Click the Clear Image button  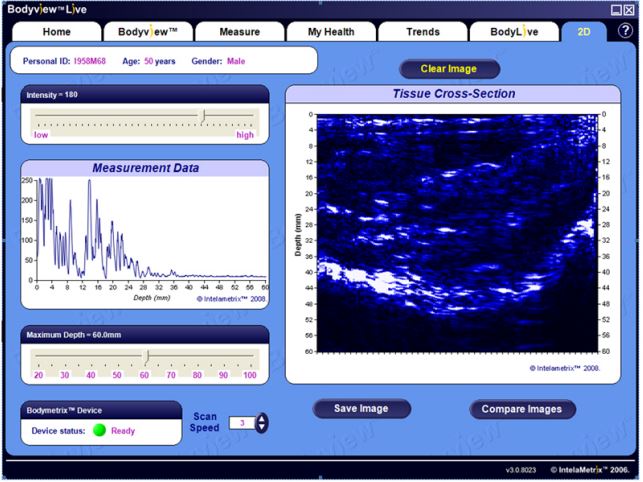pos(449,69)
